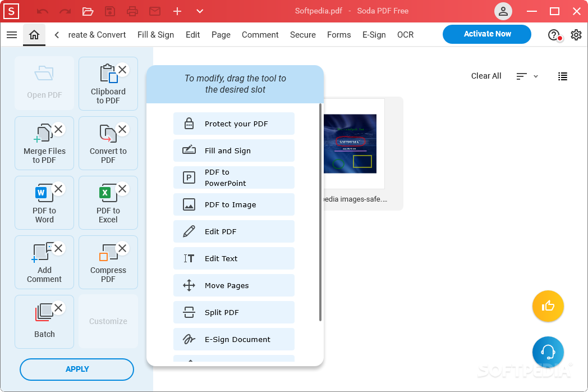Switch to the E-Sign tab
The width and height of the screenshot is (588, 392).
(x=374, y=35)
